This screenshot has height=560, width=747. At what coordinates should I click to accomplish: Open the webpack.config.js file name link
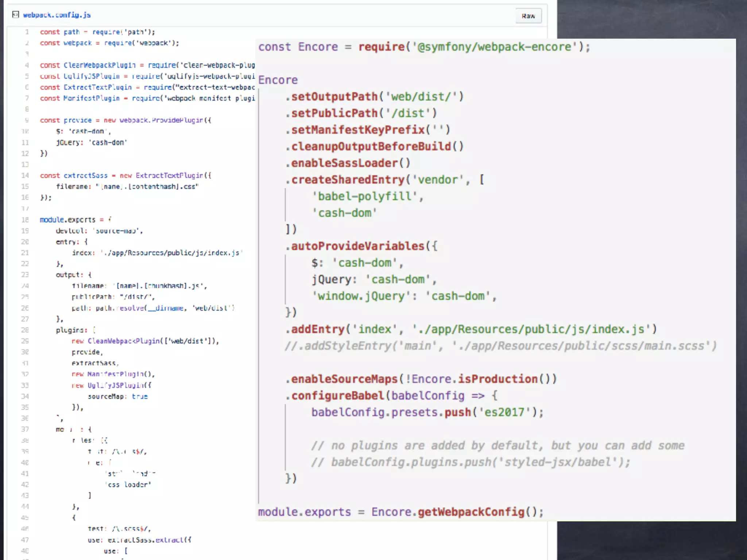(57, 15)
